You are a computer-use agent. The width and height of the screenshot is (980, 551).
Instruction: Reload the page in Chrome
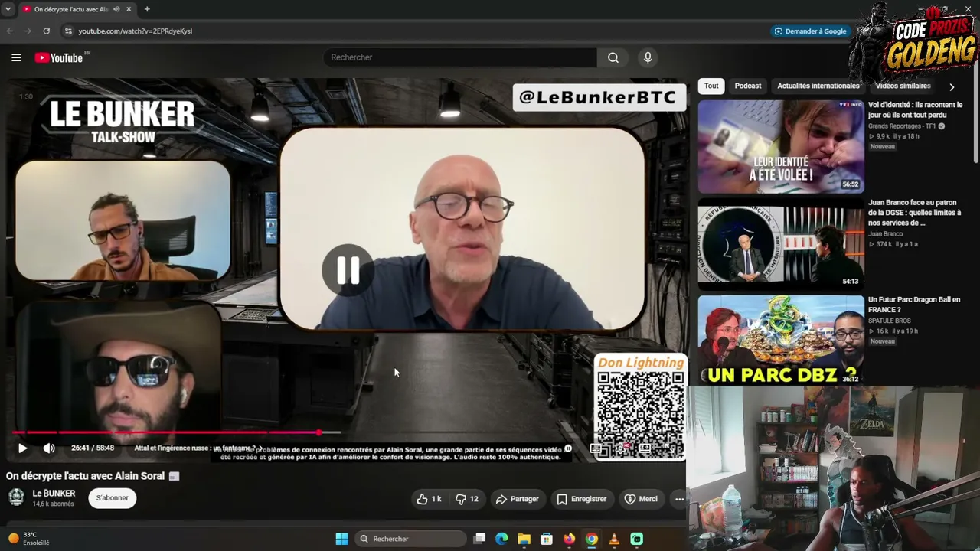(x=47, y=31)
